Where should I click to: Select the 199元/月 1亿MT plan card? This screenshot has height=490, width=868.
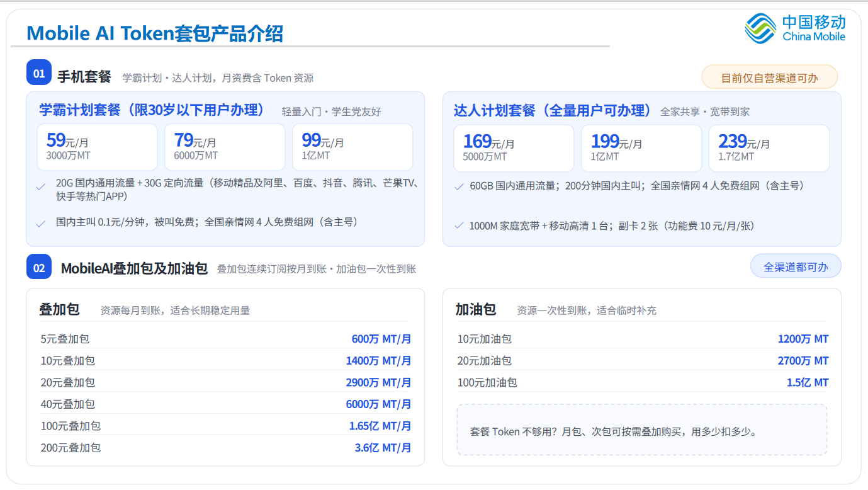(x=641, y=148)
